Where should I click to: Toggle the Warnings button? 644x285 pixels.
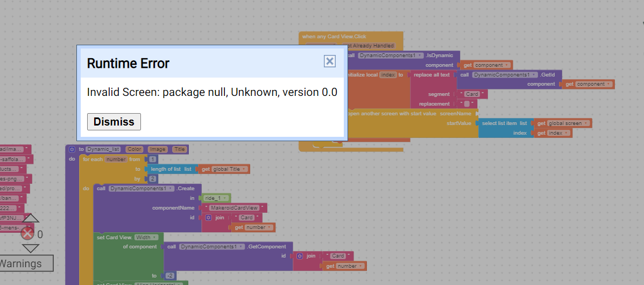pyautogui.click(x=26, y=263)
